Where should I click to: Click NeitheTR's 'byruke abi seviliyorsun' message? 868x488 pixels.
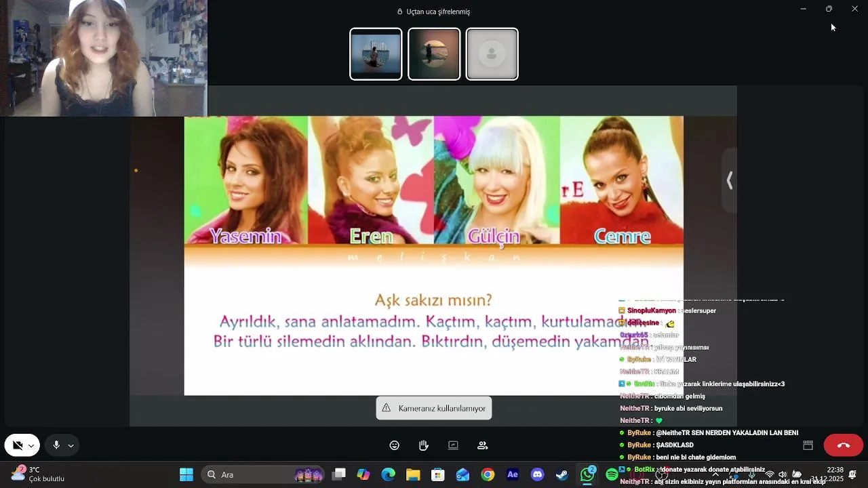click(671, 409)
